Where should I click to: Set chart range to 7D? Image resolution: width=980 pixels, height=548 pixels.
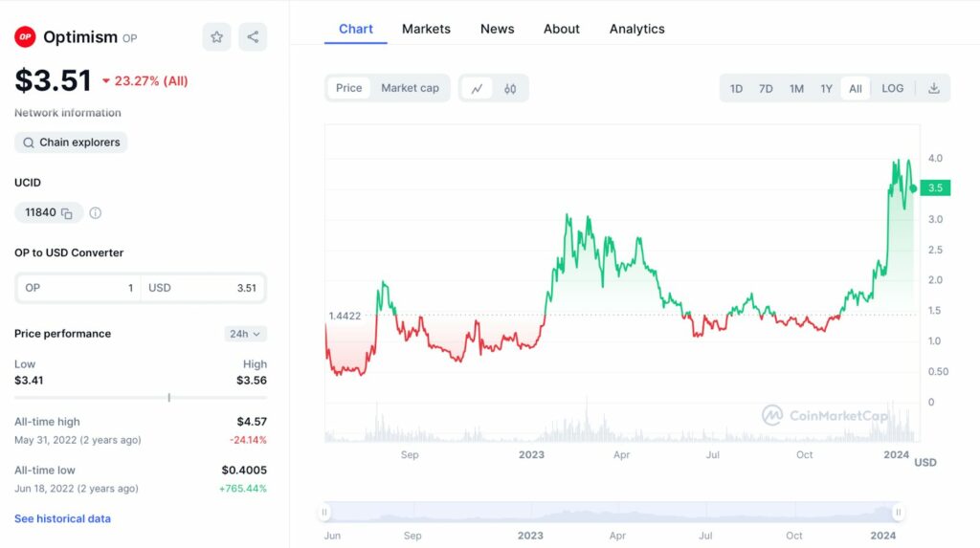766,89
